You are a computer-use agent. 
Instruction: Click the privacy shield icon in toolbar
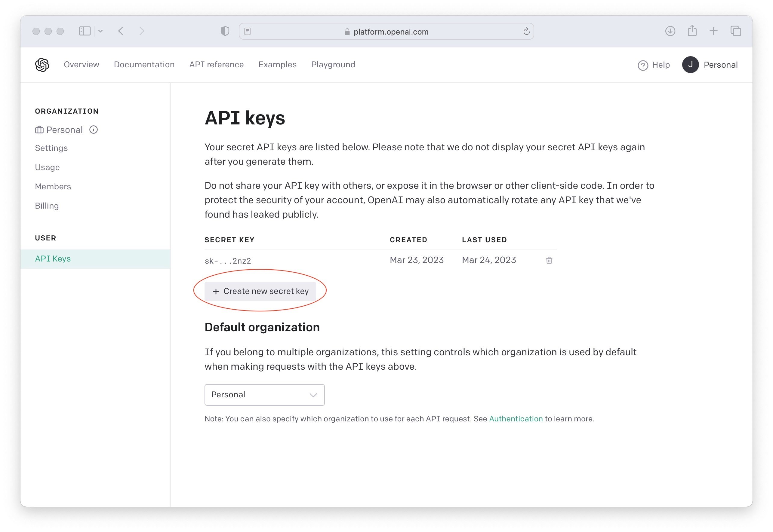click(225, 31)
